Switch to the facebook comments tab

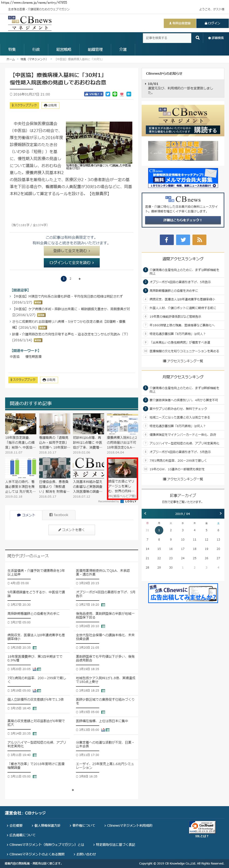click(59, 515)
